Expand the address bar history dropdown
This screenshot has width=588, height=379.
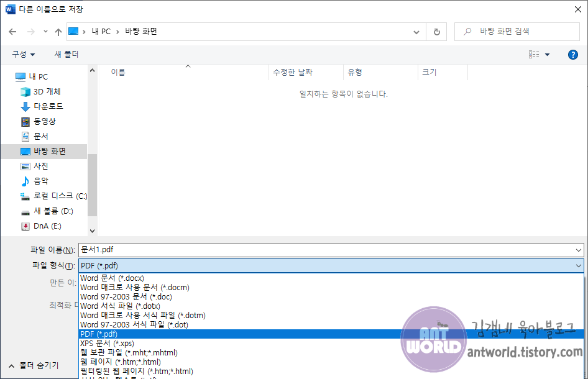pyautogui.click(x=416, y=32)
